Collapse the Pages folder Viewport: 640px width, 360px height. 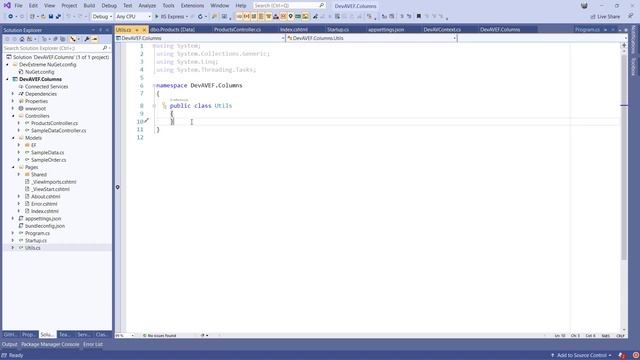coord(13,167)
